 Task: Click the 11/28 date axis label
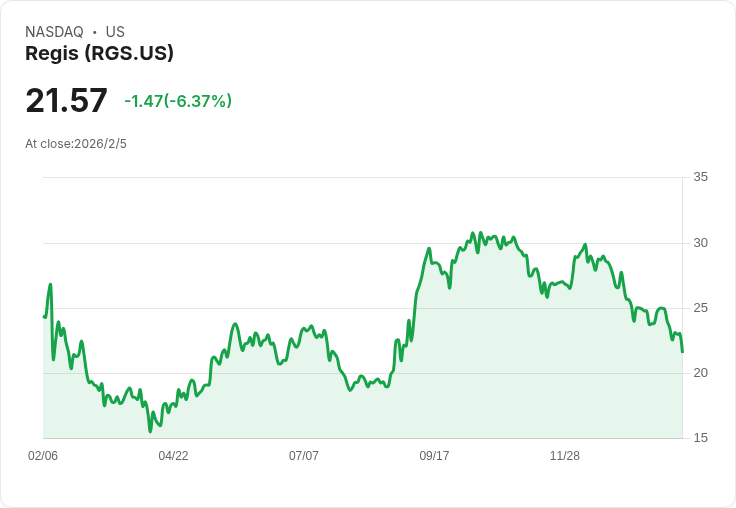pos(565,456)
